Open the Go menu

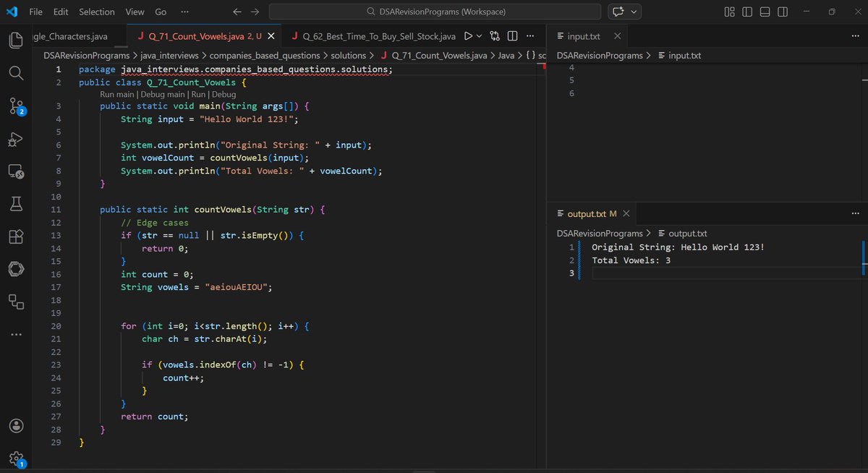161,12
